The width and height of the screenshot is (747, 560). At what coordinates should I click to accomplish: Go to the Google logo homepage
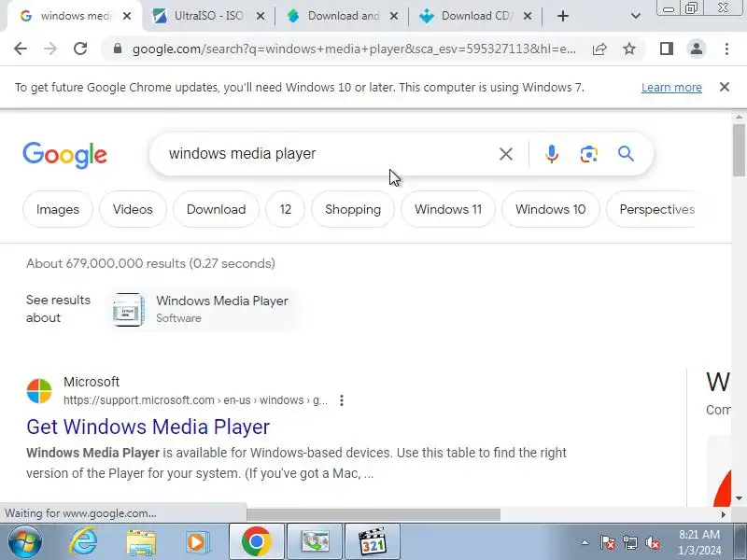click(x=65, y=155)
